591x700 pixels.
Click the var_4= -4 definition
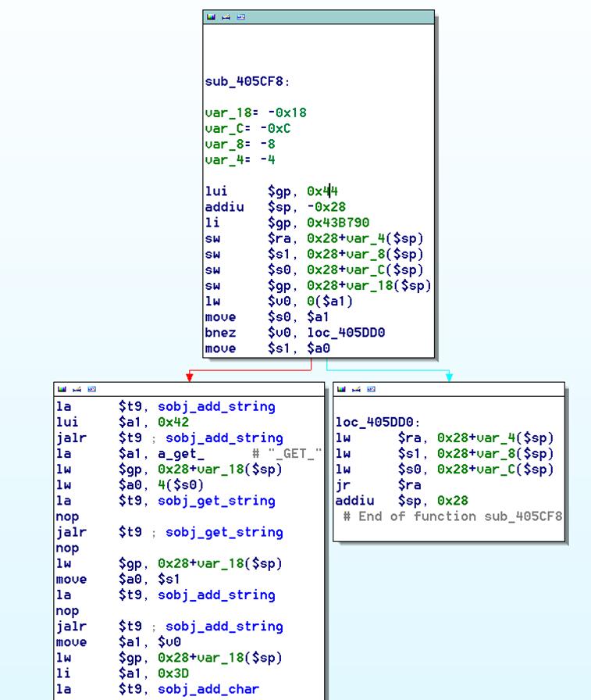tap(240, 160)
